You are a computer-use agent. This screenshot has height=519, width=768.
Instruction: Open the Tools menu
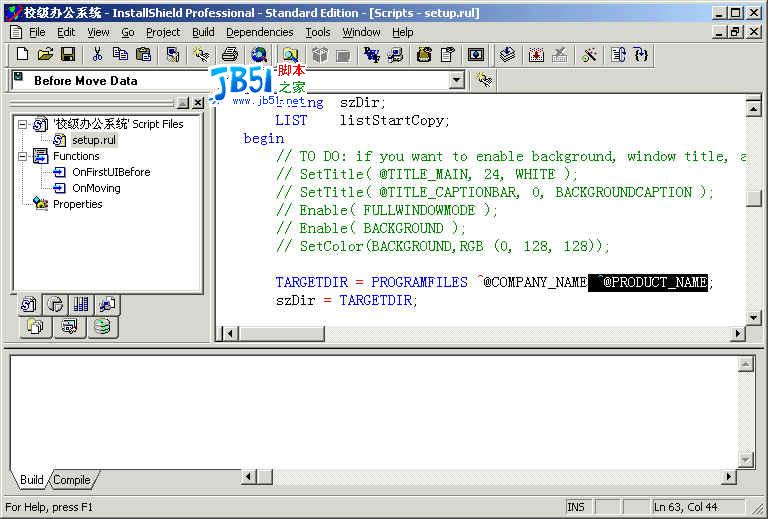coord(318,32)
